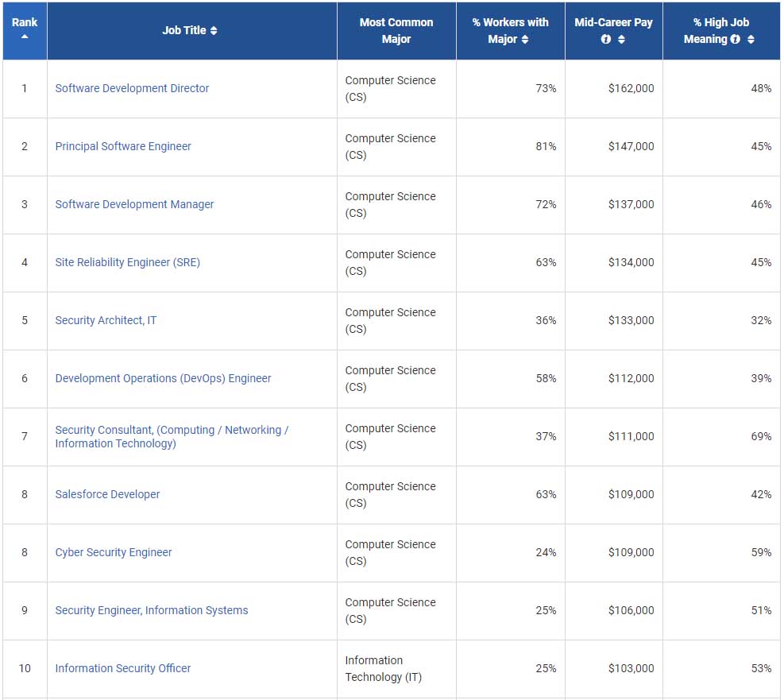Viewport: 784px width, 700px height.
Task: Select the $147,000 pay cell
Action: click(x=614, y=146)
